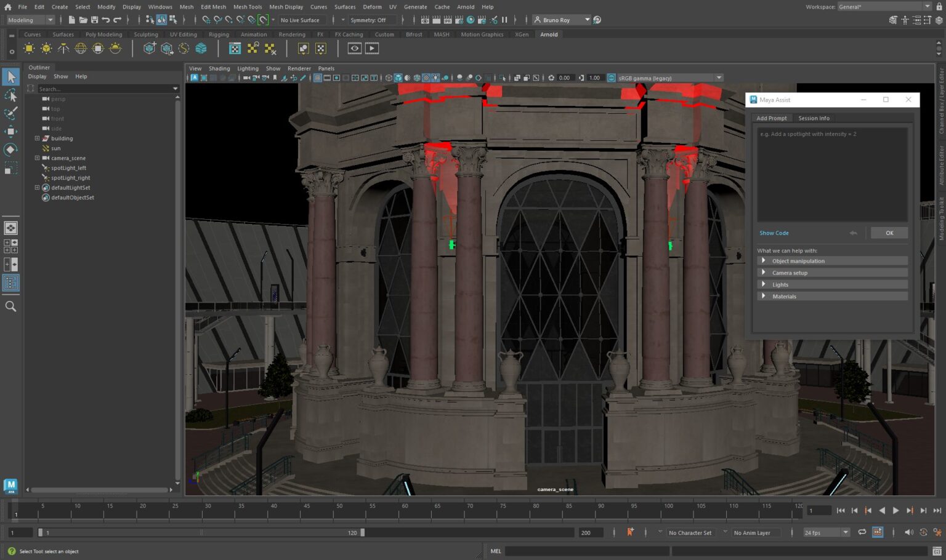Switch to the Session Info tab
Screen dimensions: 946x560
[814, 118]
